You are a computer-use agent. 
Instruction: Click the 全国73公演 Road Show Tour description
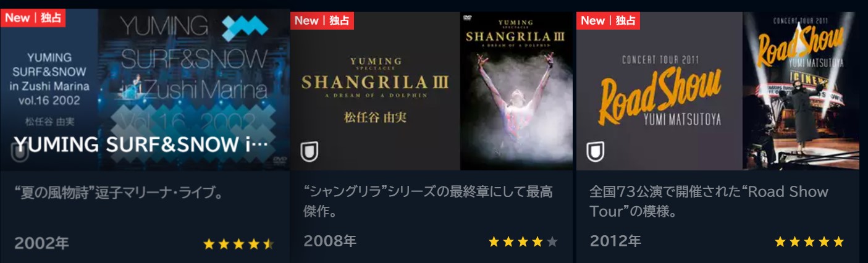coord(709,201)
